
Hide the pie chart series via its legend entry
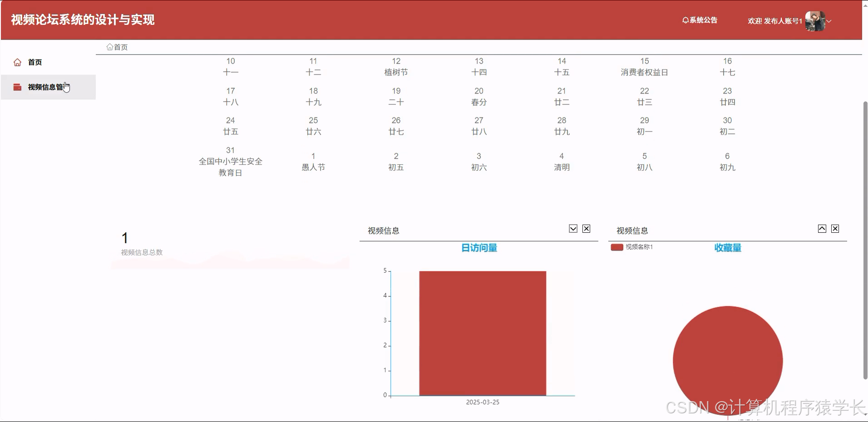pyautogui.click(x=632, y=247)
